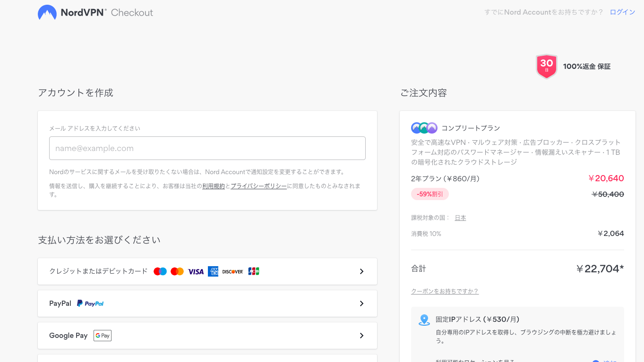This screenshot has height=362, width=644.
Task: Click the JCB card logo
Action: point(254,271)
